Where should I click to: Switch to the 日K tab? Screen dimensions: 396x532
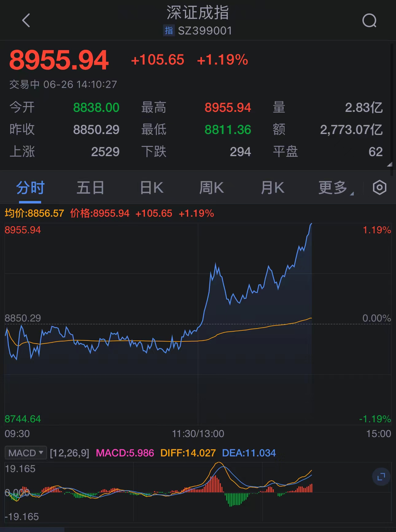(x=152, y=187)
